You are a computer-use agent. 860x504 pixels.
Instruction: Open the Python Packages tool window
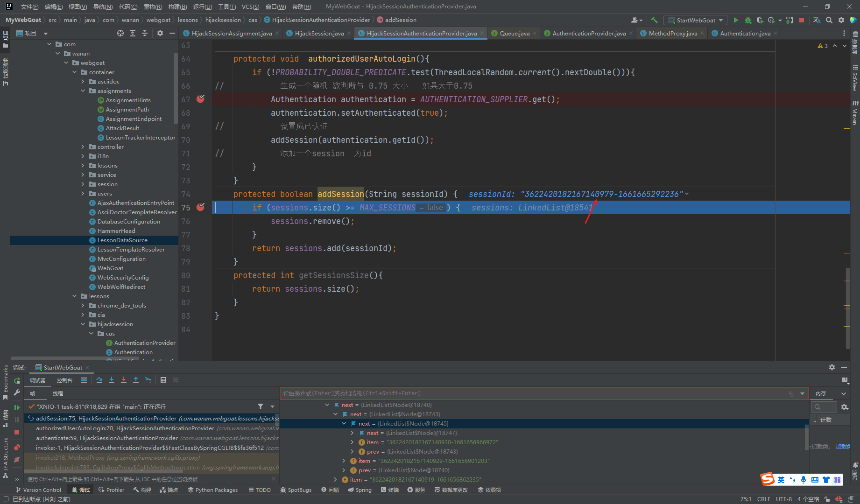213,490
